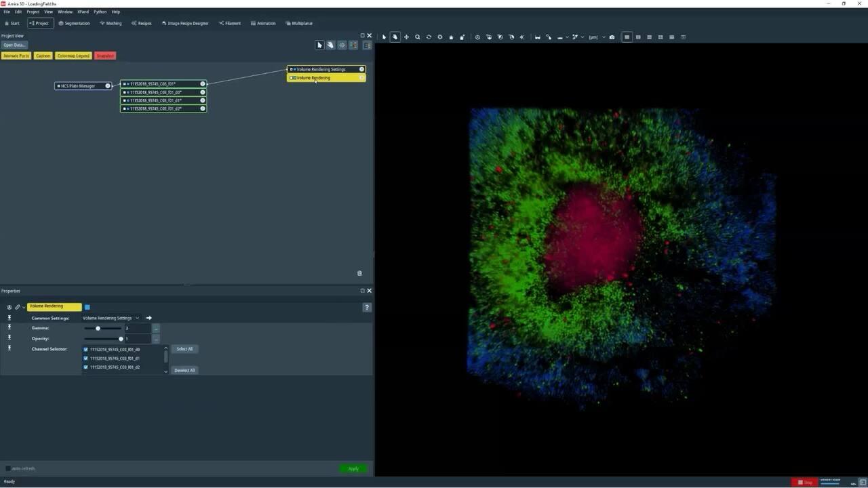Viewport: 868px width, 488px height.
Task: Open the Common Settings dropdown
Action: [x=111, y=318]
